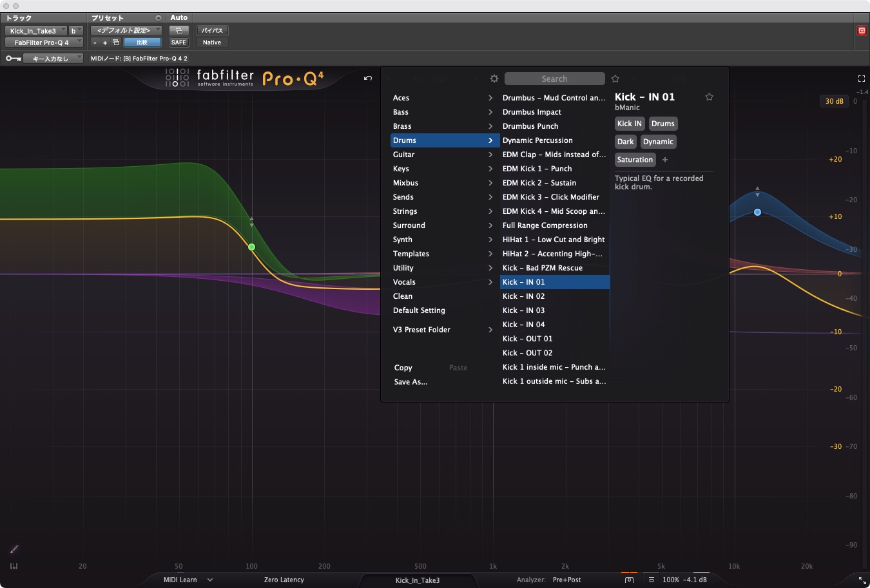
Task: Open preset browser settings gear
Action: click(494, 79)
